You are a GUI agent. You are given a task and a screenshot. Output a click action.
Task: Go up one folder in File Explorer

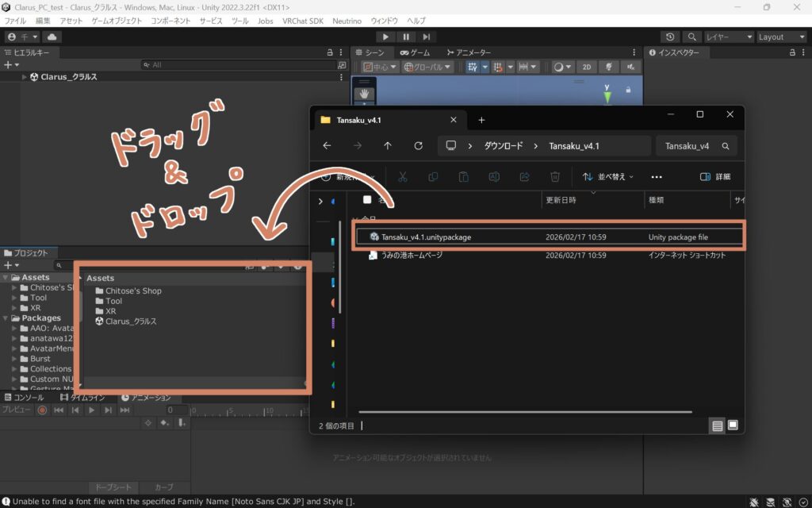tap(387, 146)
